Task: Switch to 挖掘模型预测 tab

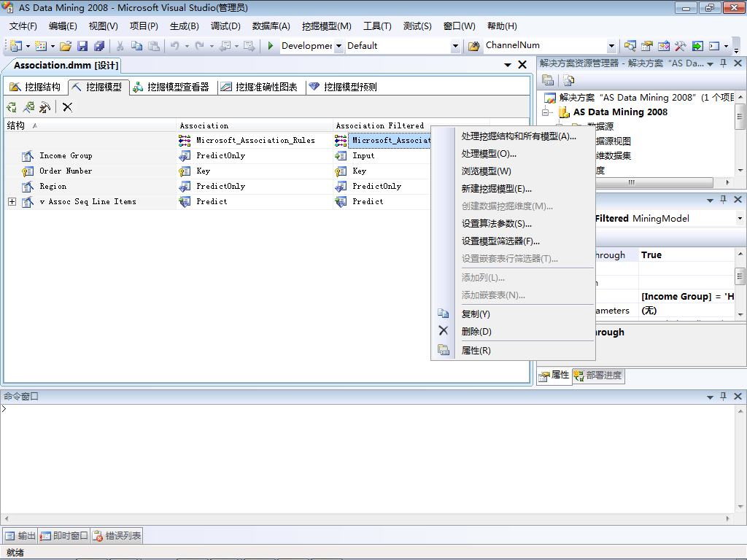Action: (x=344, y=87)
